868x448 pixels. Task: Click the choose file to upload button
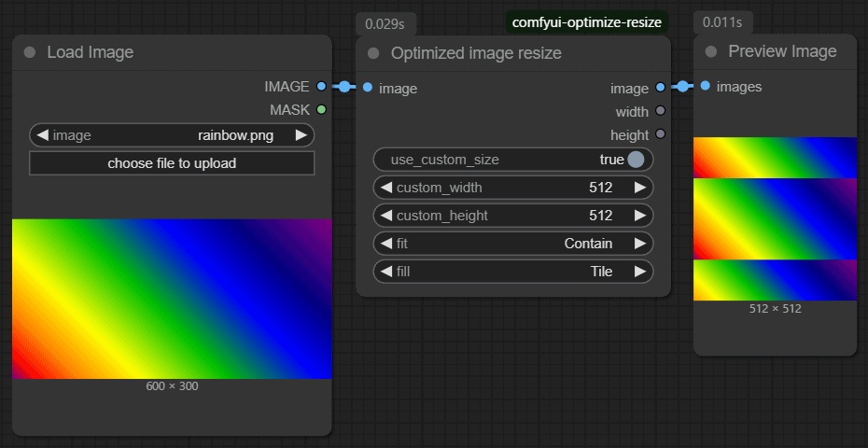click(172, 163)
